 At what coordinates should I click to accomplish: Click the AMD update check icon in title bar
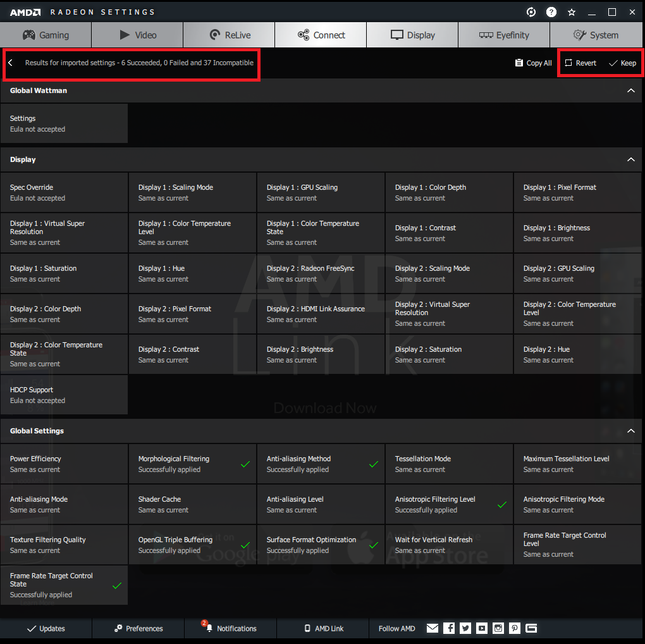coord(531,13)
